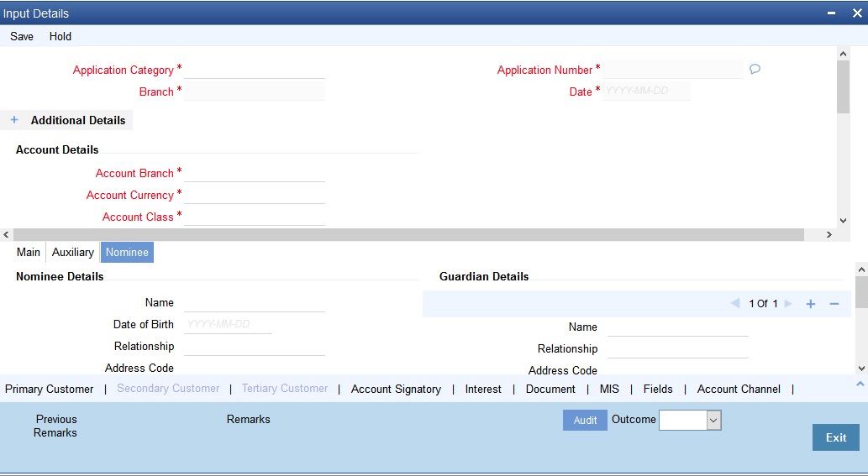868x476 pixels.
Task: Click the guardian Name field
Action: (x=678, y=327)
